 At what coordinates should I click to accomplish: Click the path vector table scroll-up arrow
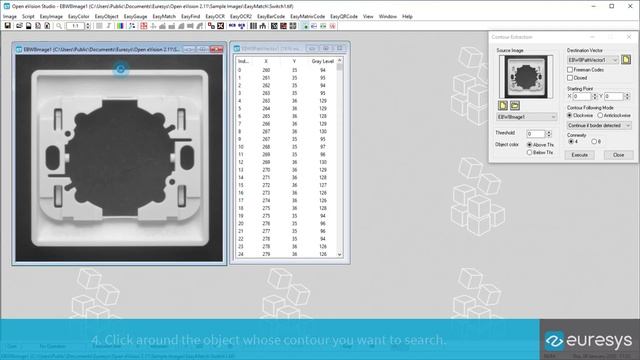click(x=340, y=60)
